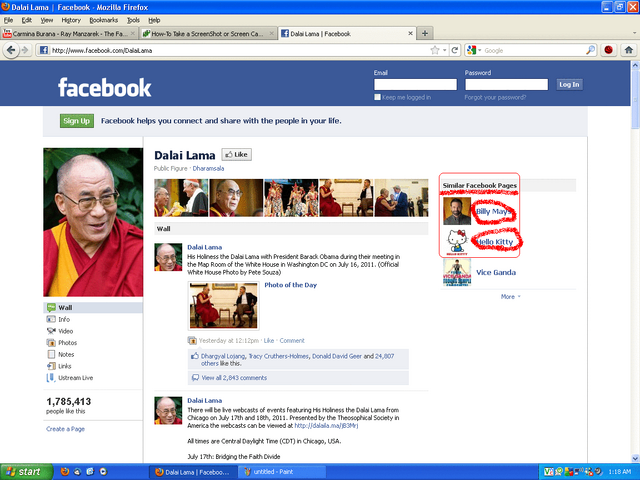
Task: Click the Firefox icon in quick launch
Action: pos(64,472)
